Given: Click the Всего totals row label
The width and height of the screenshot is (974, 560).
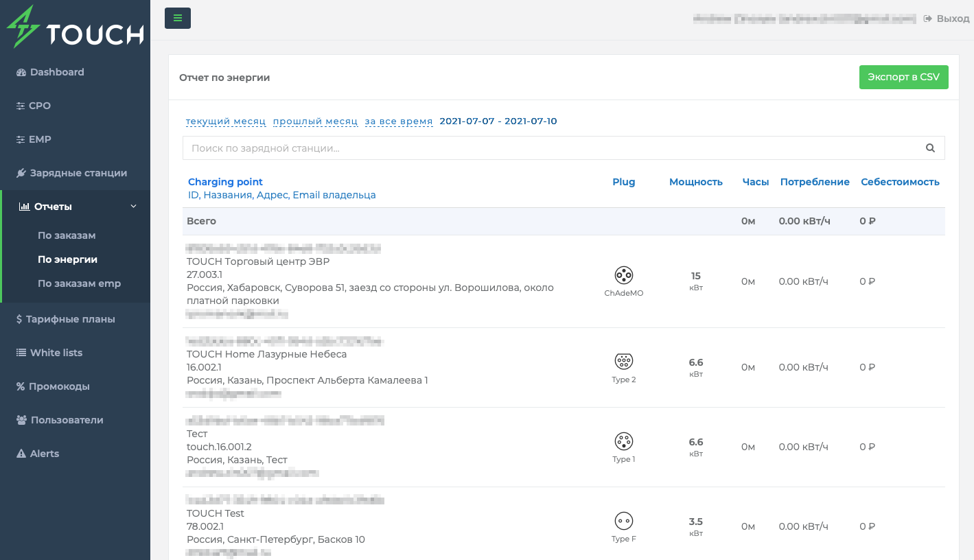Looking at the screenshot, I should [201, 221].
